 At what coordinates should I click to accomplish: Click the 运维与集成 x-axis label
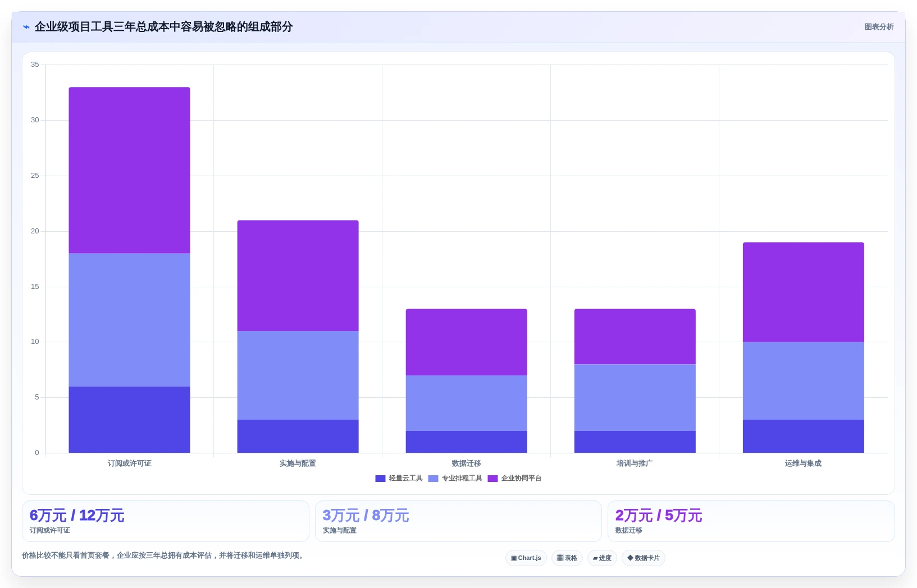[x=803, y=463]
